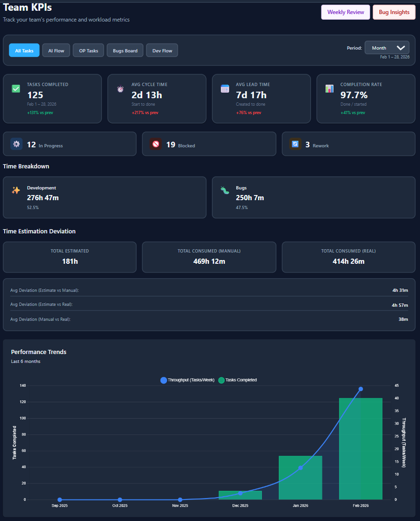This screenshot has width=420, height=521.
Task: Click the bar chart Completion Rate icon
Action: (329, 89)
